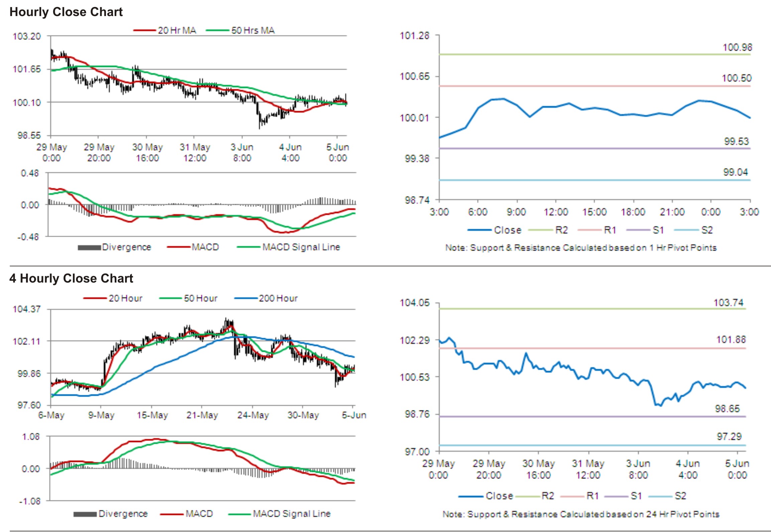Click the 103.20 axis value
This screenshot has height=532, width=771.
click(27, 36)
